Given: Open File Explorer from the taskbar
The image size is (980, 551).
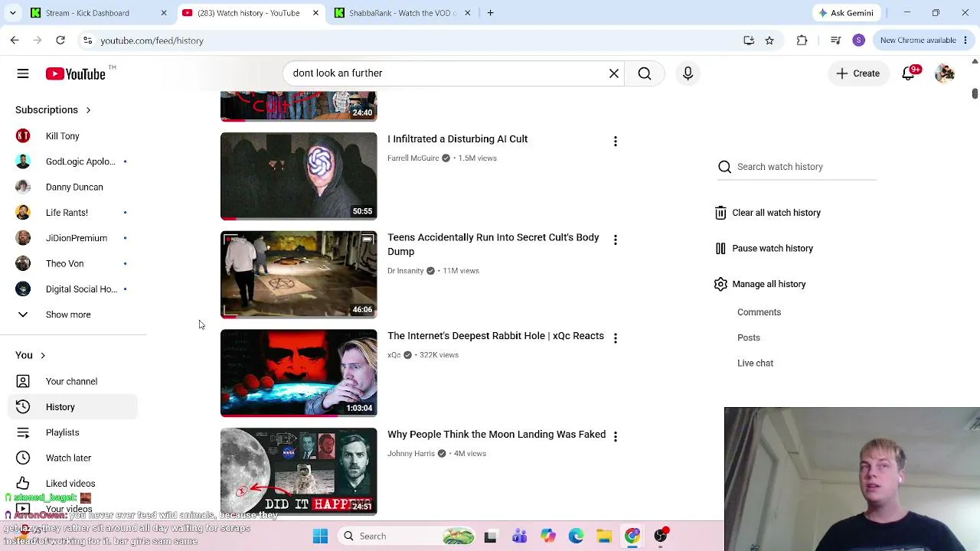Looking at the screenshot, I should (604, 536).
